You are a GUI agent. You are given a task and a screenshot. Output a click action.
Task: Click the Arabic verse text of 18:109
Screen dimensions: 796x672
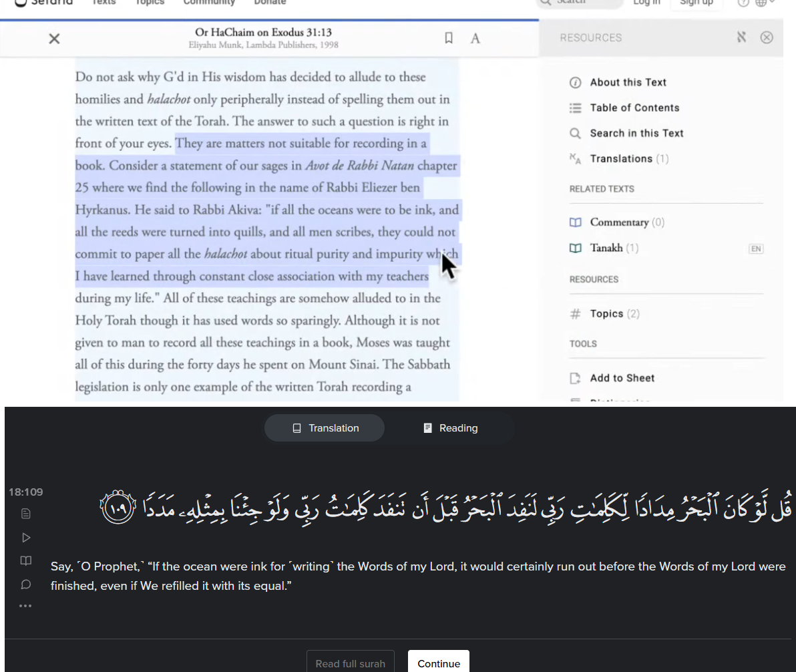pyautogui.click(x=445, y=507)
